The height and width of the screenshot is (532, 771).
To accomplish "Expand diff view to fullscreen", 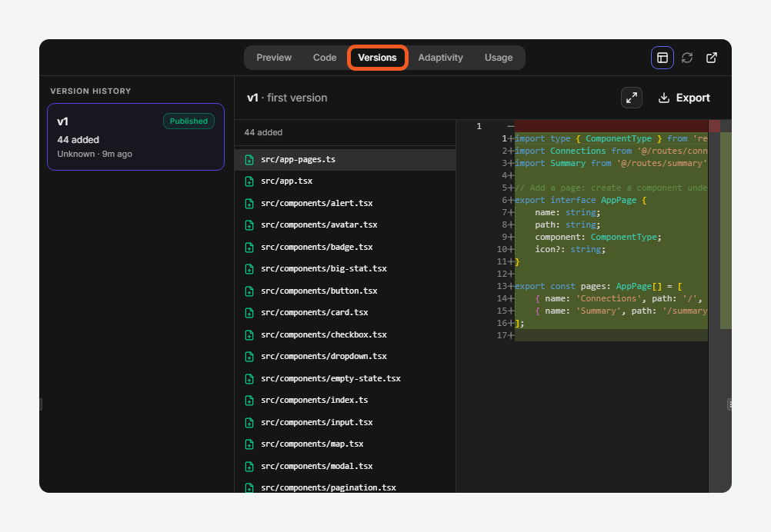I will click(632, 98).
